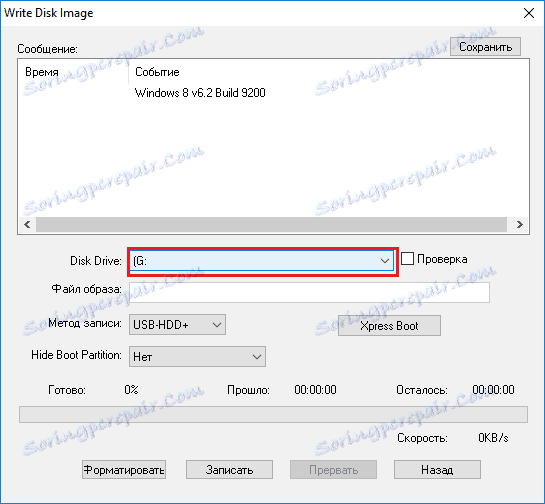Screen dimensions: 545x504
Task: Click the left scroll arrow in message log
Action: coord(27,224)
